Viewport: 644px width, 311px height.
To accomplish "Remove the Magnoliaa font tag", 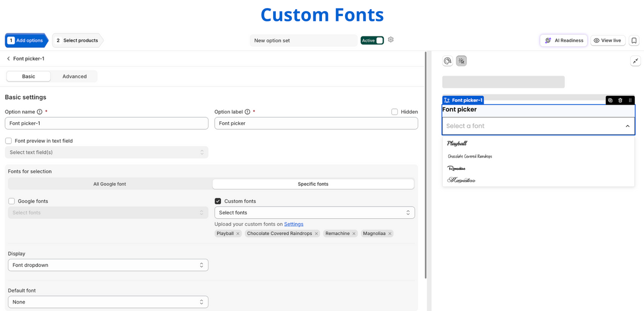I will (x=390, y=234).
